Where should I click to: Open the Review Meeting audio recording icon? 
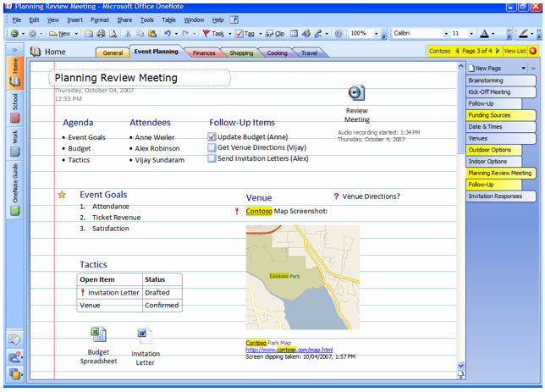pos(356,94)
